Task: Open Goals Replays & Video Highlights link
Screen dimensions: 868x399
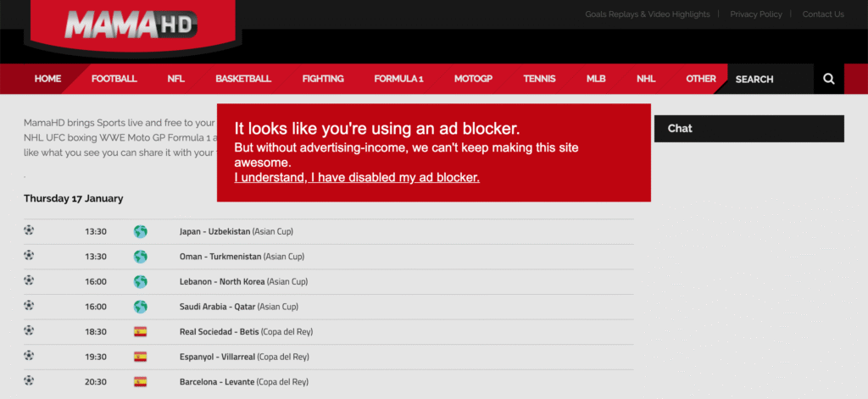Action: (x=647, y=14)
